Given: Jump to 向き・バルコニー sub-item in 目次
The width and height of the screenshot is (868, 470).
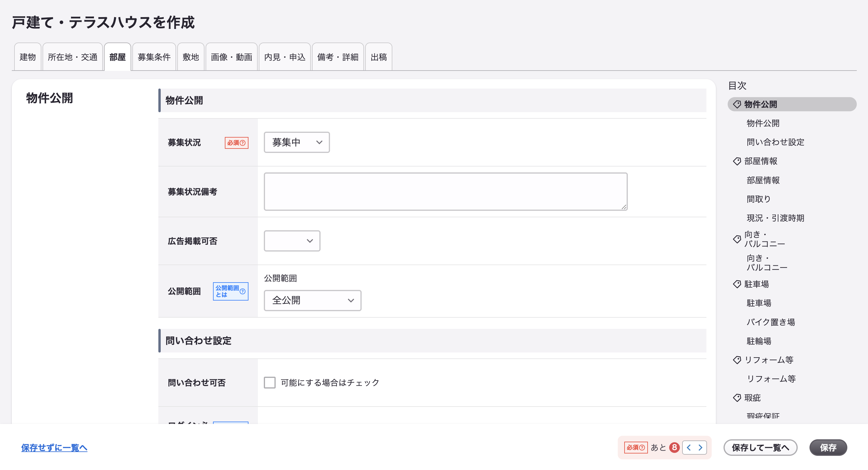Looking at the screenshot, I should click(x=767, y=263).
